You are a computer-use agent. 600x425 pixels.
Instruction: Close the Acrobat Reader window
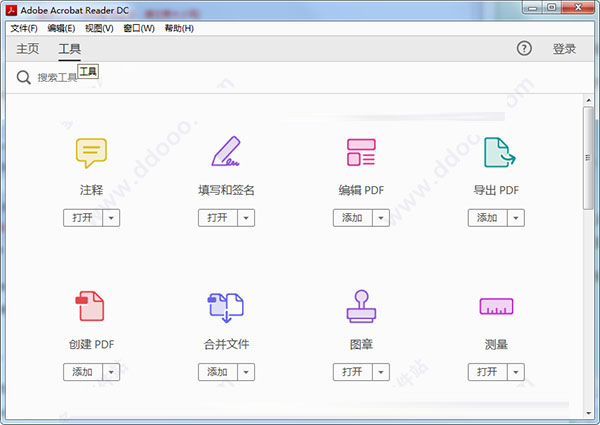(578, 7)
